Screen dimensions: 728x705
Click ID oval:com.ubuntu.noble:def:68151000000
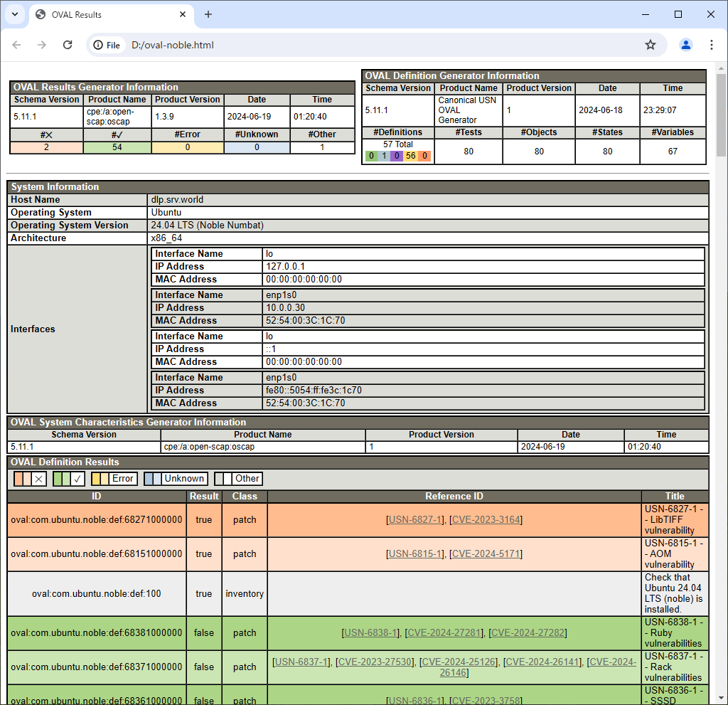point(97,554)
